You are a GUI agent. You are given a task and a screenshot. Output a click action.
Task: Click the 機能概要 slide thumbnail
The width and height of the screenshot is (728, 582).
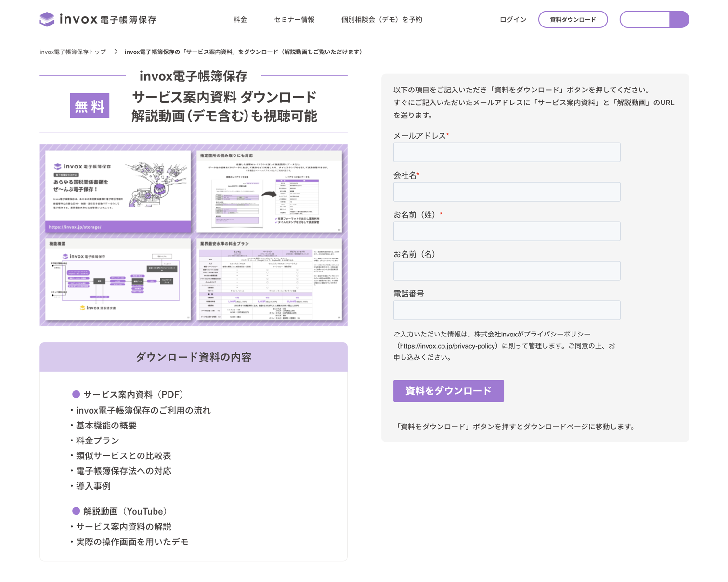click(x=118, y=279)
